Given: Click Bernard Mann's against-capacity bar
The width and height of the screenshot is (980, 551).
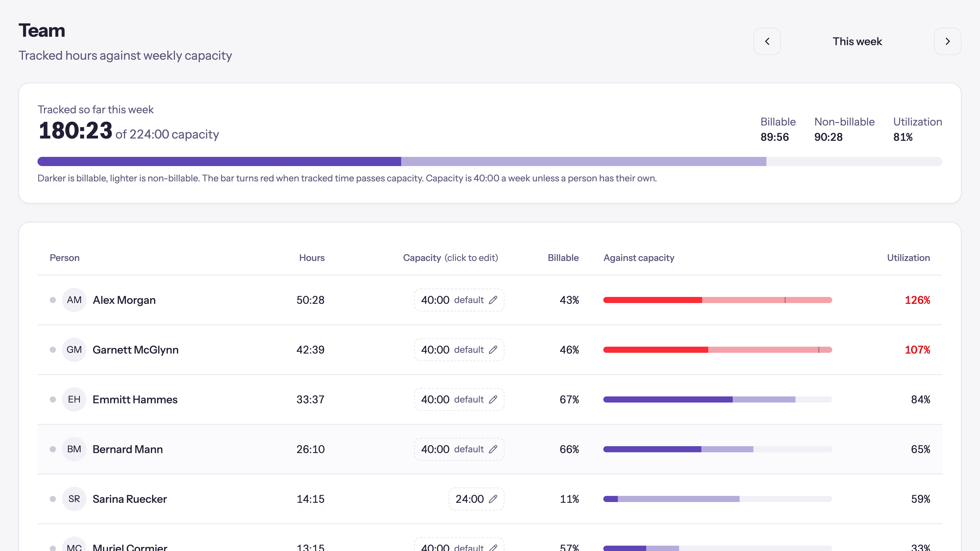Looking at the screenshot, I should tap(717, 449).
